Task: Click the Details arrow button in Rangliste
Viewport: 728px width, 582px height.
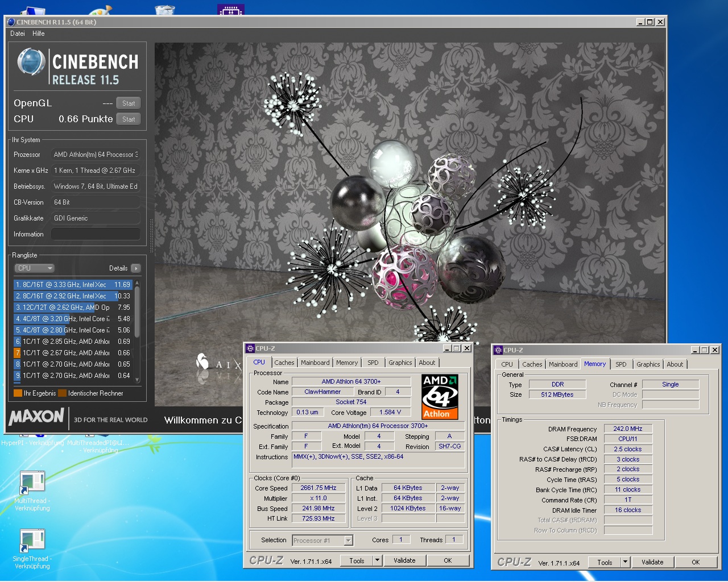Action: coord(135,268)
